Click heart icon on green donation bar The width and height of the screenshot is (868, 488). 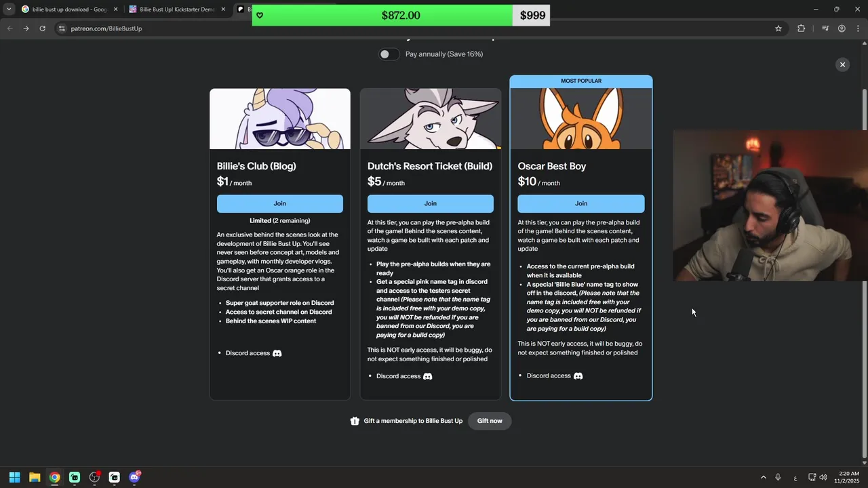(260, 16)
